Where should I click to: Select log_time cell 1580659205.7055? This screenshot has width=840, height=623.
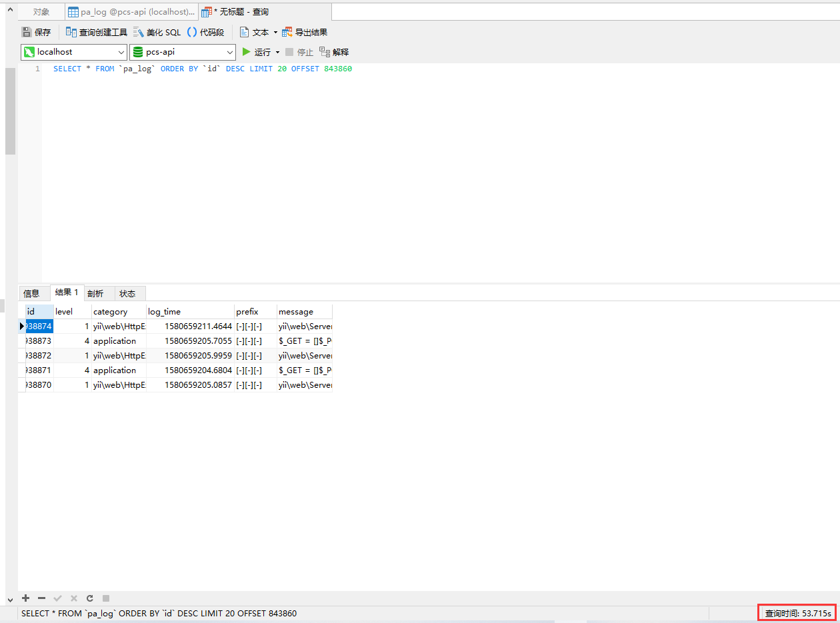pos(190,341)
